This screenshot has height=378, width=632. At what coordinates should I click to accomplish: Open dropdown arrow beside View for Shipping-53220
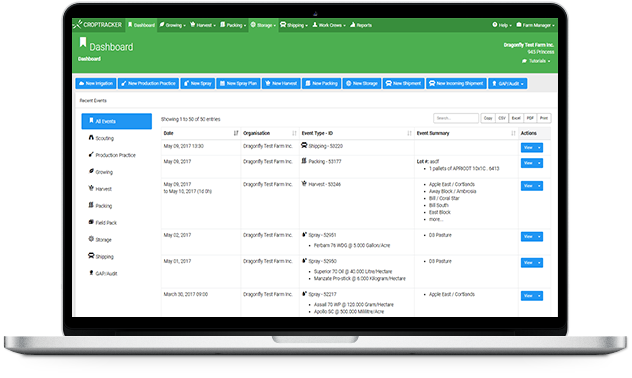539,147
